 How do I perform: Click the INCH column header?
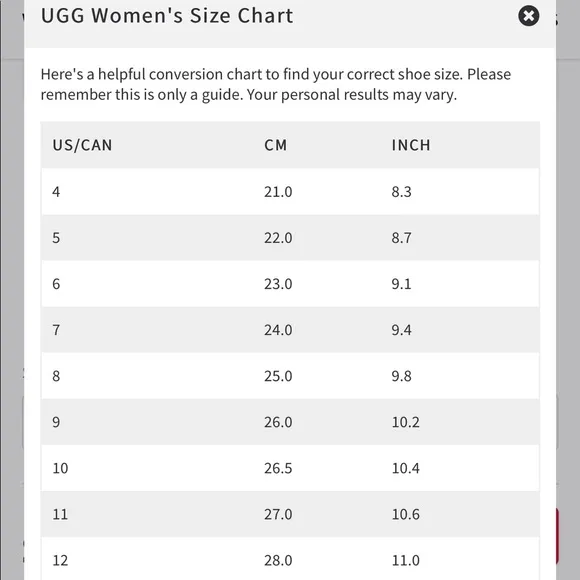click(411, 145)
